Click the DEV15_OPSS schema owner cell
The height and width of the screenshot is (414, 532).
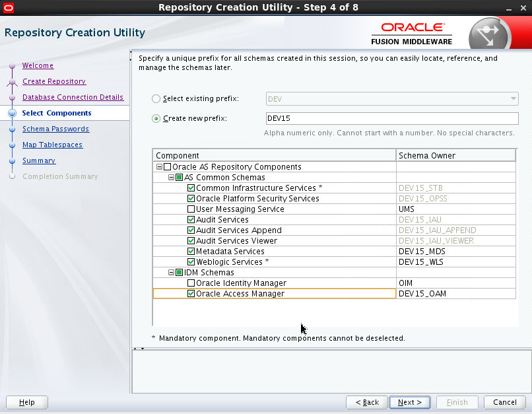(456, 198)
